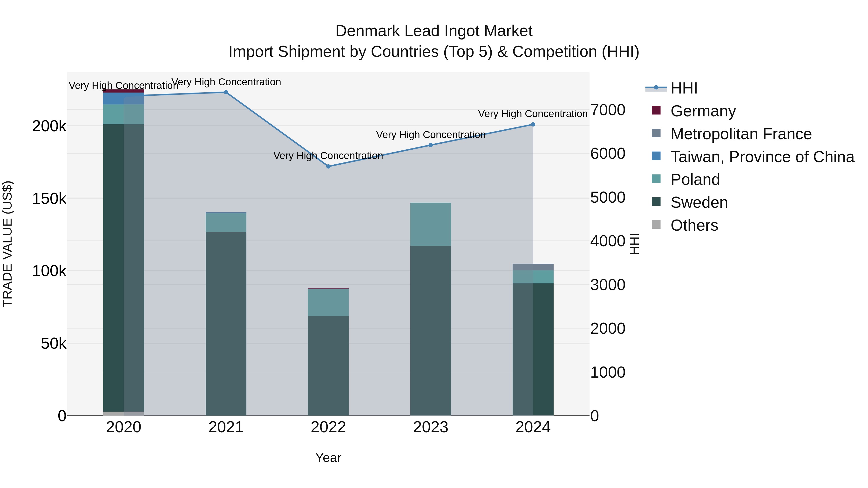Click the Sweden bar segment for 2024
The width and height of the screenshot is (868, 488).
click(x=533, y=350)
